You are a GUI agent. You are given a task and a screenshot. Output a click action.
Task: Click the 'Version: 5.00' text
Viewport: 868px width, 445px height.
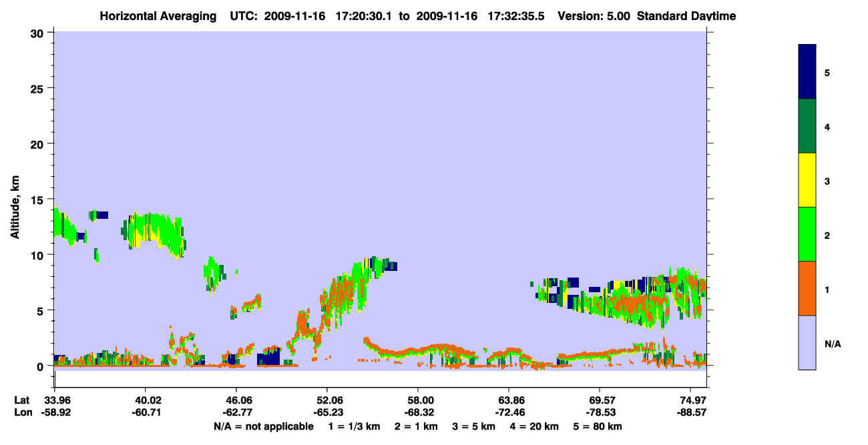593,16
